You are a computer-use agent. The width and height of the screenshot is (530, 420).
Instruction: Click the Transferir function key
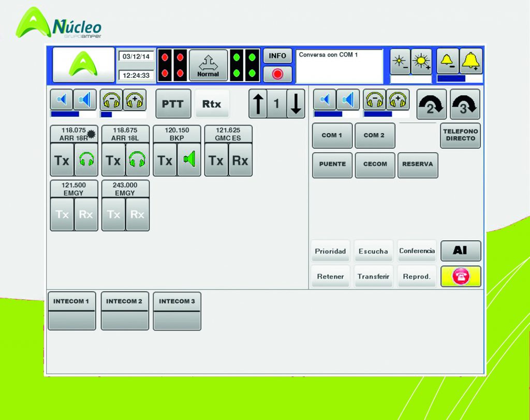pos(373,277)
